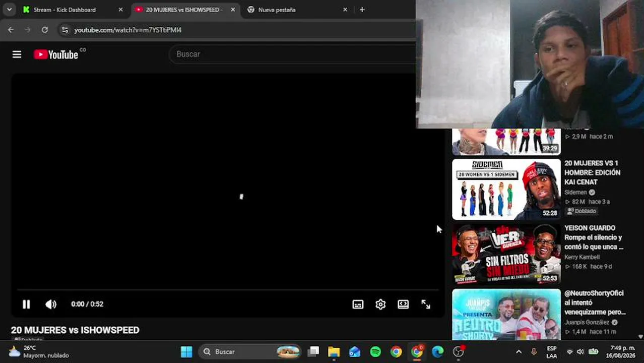Viewport: 644px width, 363px height.
Task: Pause the video playback
Action: point(26,304)
